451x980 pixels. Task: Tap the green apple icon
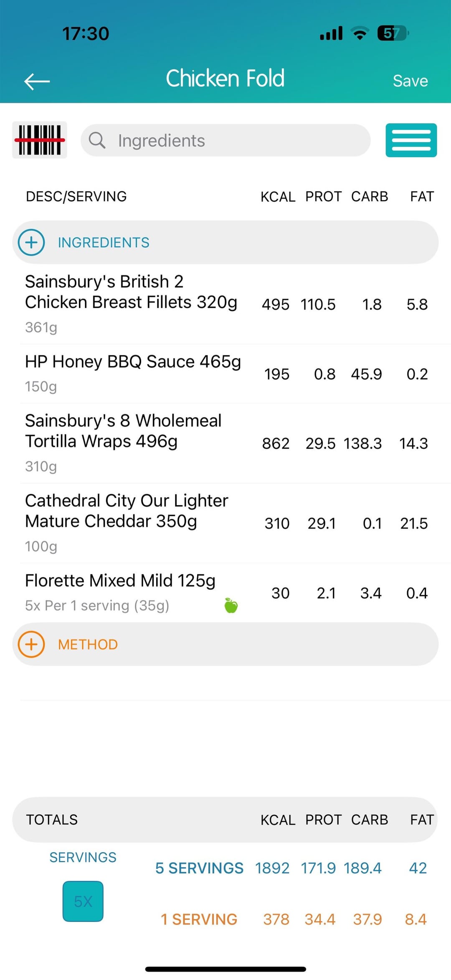pyautogui.click(x=231, y=605)
